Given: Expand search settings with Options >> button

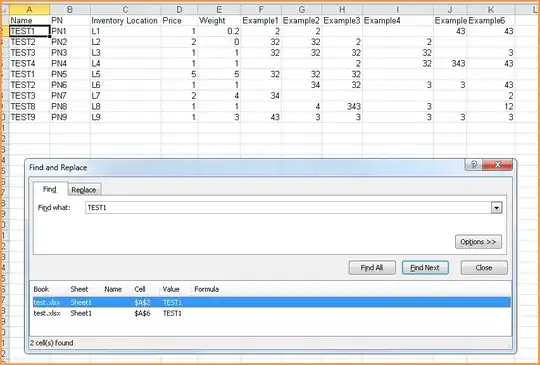Looking at the screenshot, I should [x=478, y=242].
